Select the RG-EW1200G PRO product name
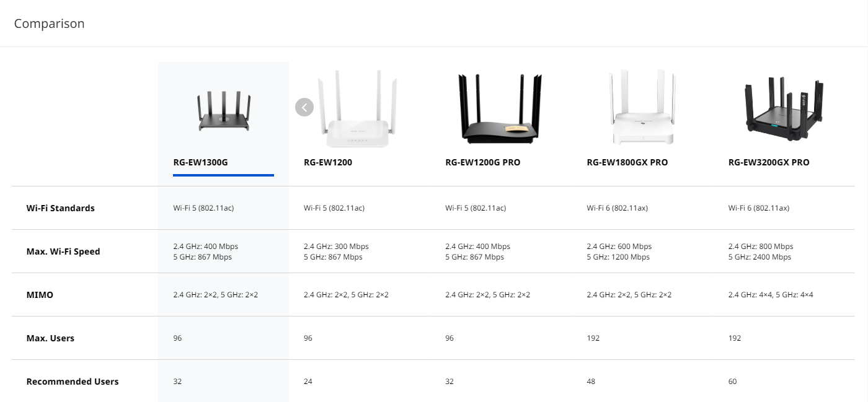The height and width of the screenshot is (402, 868). [x=483, y=162]
